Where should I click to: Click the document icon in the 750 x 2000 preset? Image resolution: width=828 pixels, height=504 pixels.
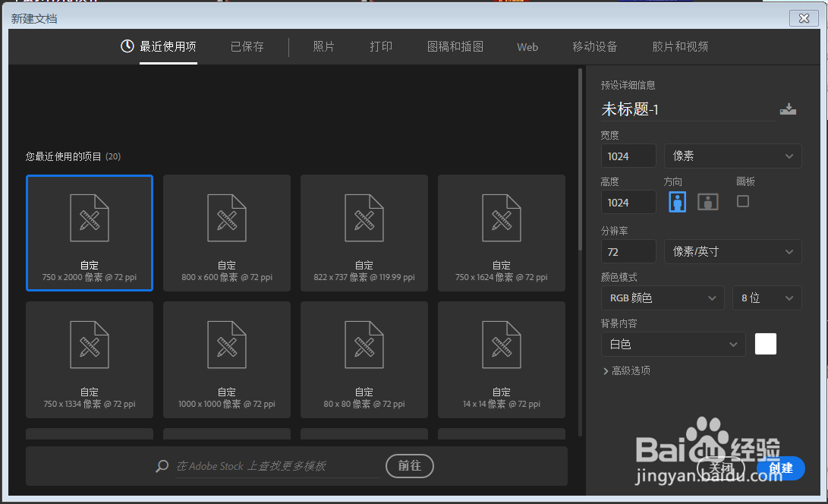(x=90, y=218)
